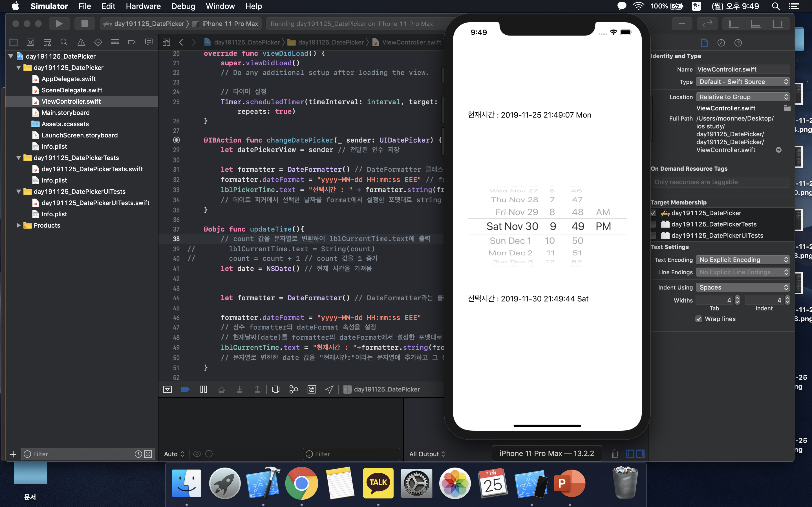Toggle the Wrap lines checkbox

coord(699,319)
